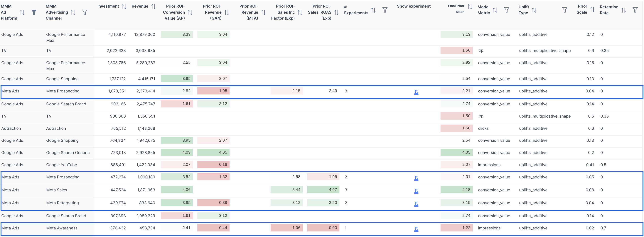Show experiment for Meta Retargeting row
644x237 pixels.
click(x=416, y=204)
